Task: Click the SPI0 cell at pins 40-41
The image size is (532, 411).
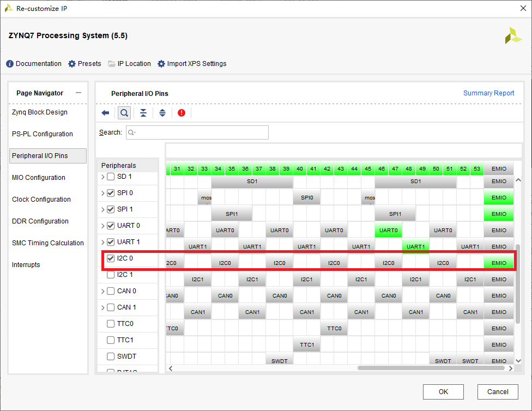Action: [307, 197]
